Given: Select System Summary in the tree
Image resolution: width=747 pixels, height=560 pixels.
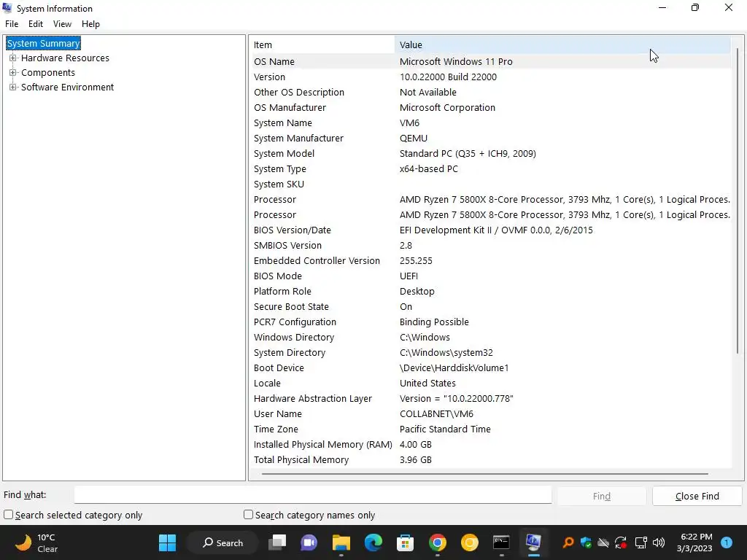Looking at the screenshot, I should pyautogui.click(x=43, y=43).
